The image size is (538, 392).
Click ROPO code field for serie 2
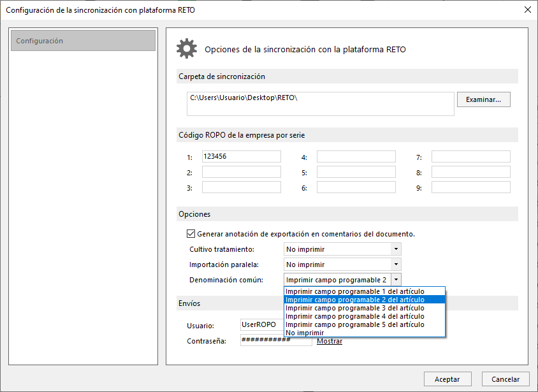(241, 172)
